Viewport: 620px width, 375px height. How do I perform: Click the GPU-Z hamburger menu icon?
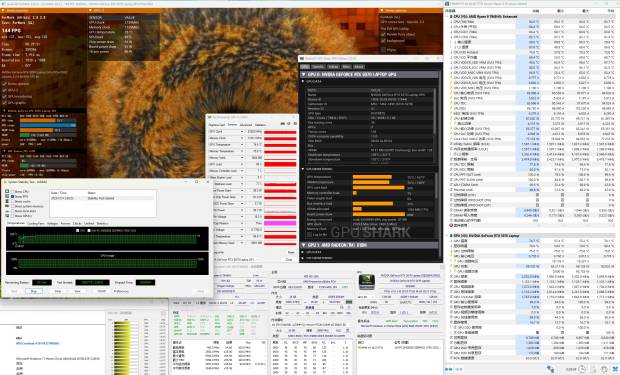point(295,124)
